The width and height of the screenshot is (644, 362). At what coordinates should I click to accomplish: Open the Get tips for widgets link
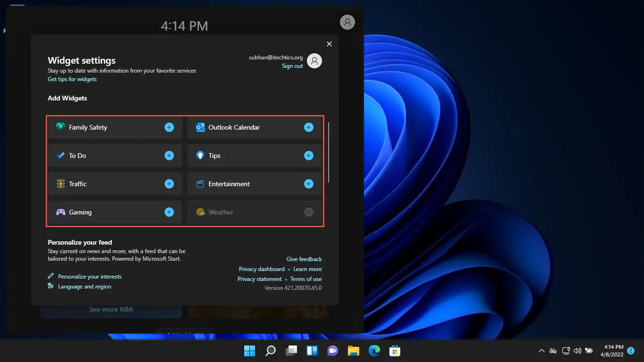click(72, 79)
